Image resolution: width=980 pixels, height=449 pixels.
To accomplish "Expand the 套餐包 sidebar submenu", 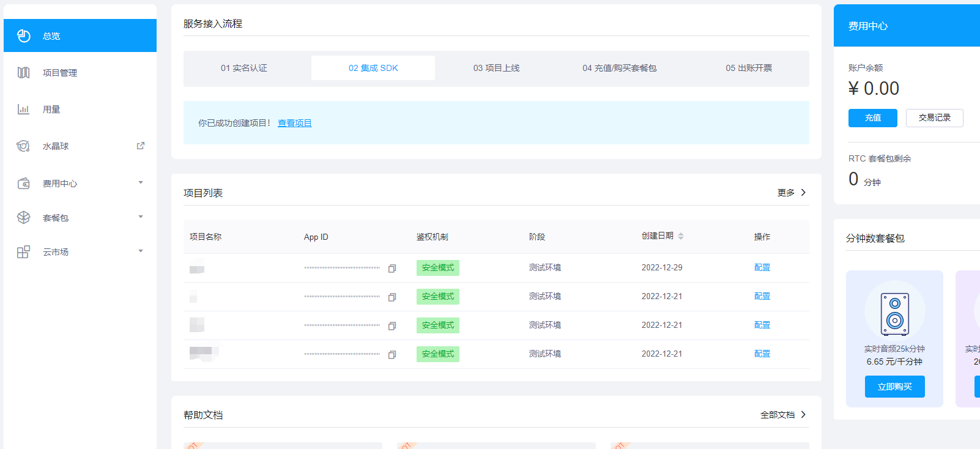I will pos(141,217).
